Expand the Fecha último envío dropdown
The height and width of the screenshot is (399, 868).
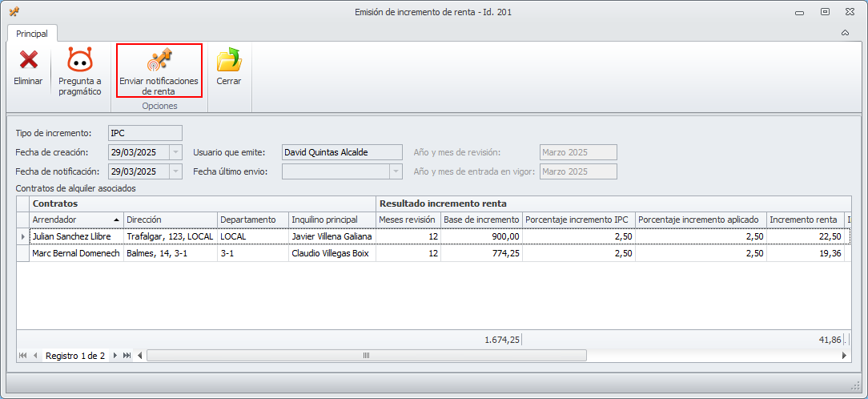click(x=395, y=171)
